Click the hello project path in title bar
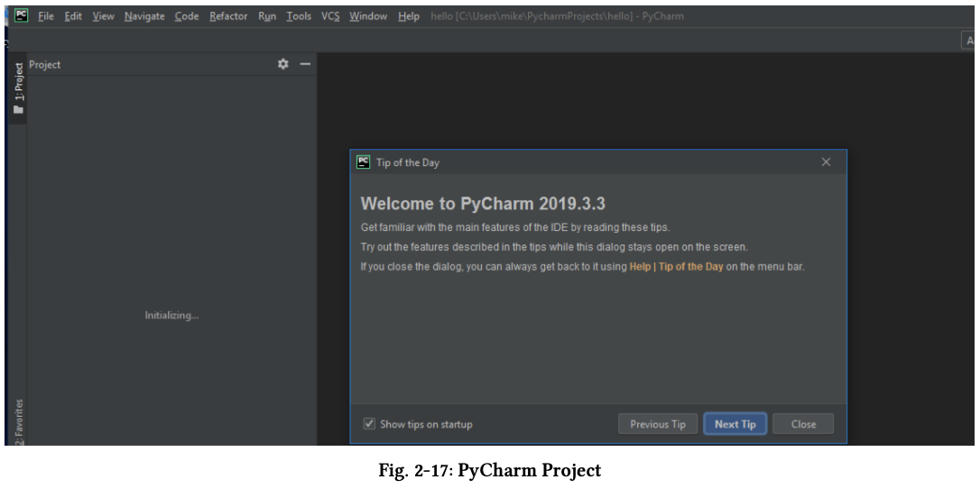Image resolution: width=980 pixels, height=498 pixels. [x=557, y=16]
